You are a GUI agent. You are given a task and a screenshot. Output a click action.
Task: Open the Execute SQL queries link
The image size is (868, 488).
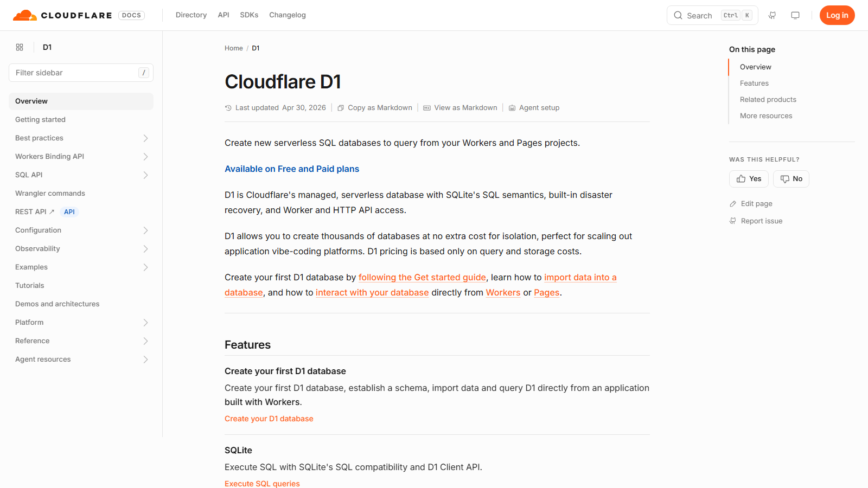pyautogui.click(x=262, y=484)
